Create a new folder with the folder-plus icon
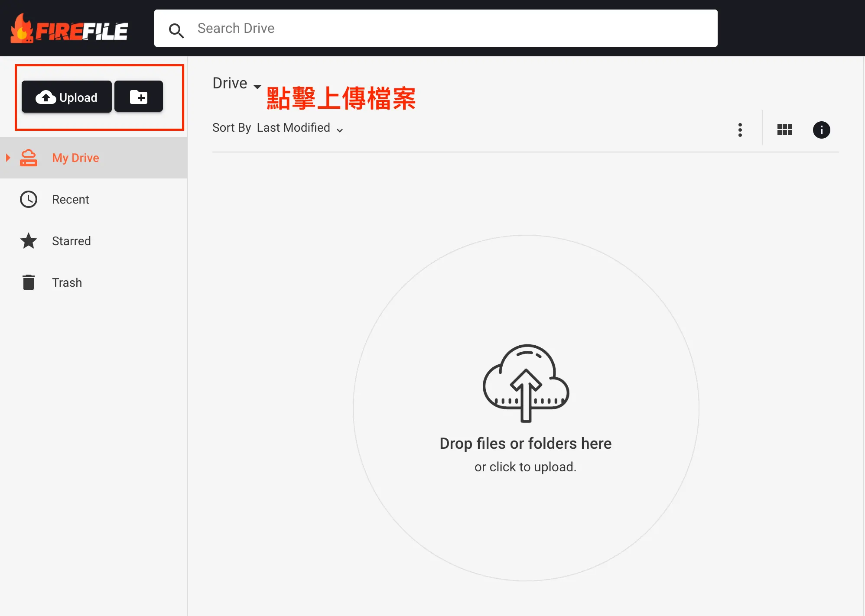 click(139, 97)
